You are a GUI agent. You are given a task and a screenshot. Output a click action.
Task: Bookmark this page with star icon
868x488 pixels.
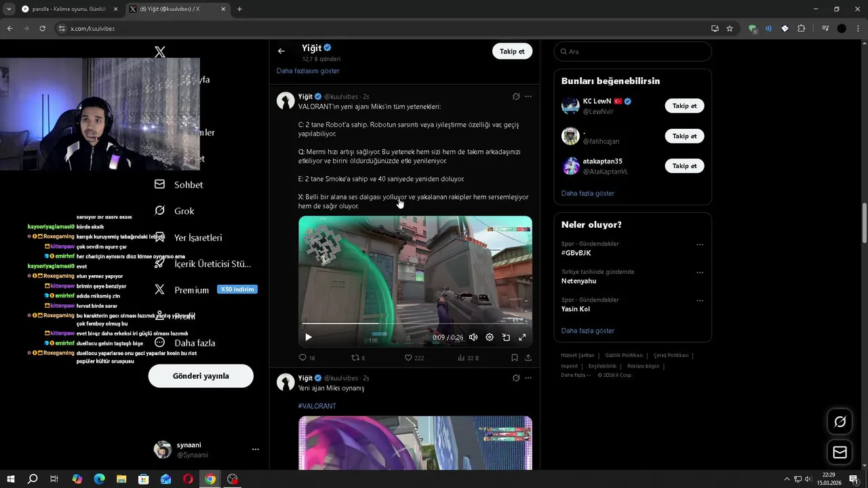[x=730, y=28]
